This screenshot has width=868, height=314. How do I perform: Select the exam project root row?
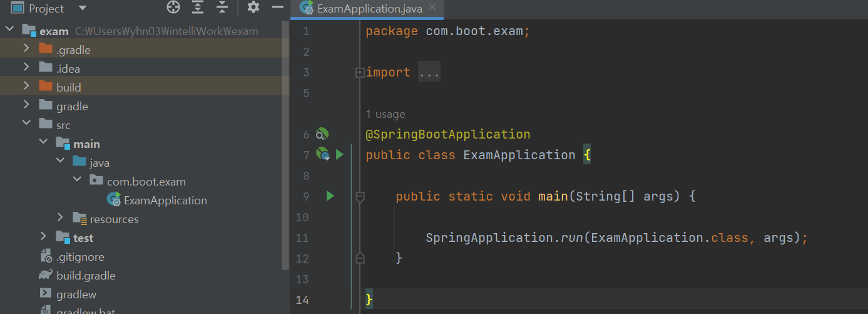tap(141, 31)
